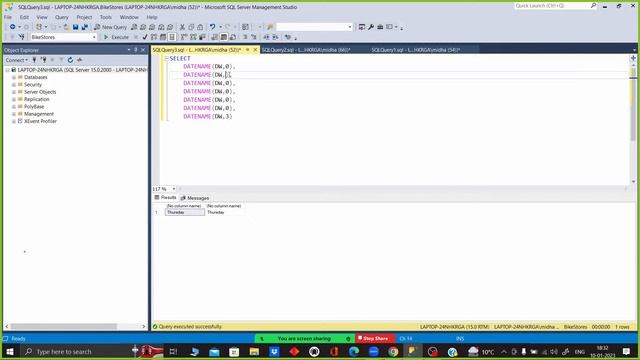Click the Activity Monitor icon in Object Explorer
640x360 pixels.
[80, 60]
